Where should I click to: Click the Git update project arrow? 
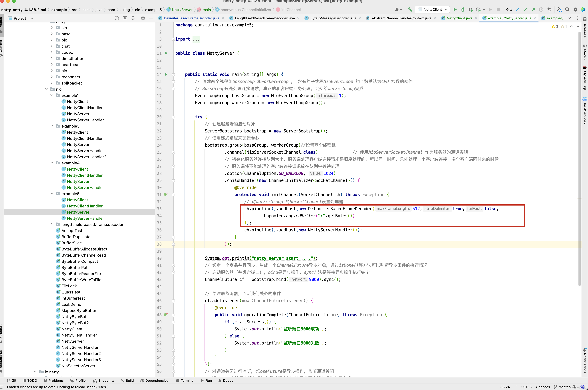(x=517, y=10)
